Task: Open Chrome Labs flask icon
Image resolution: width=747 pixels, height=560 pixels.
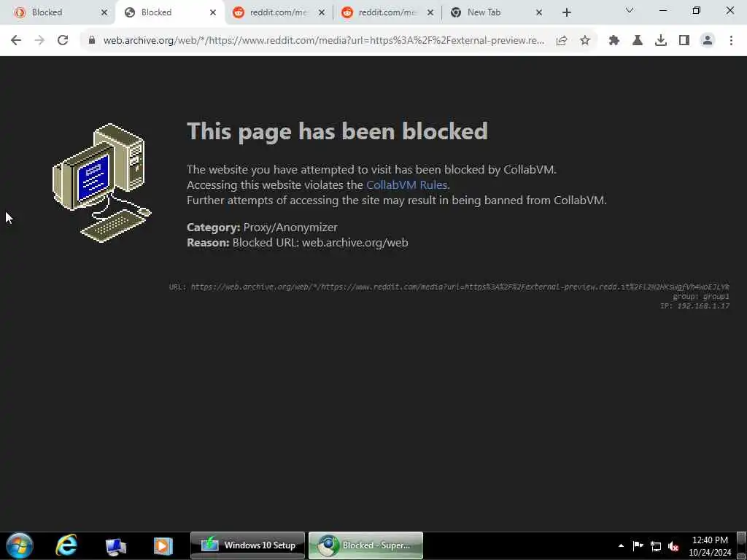Action: tap(638, 41)
